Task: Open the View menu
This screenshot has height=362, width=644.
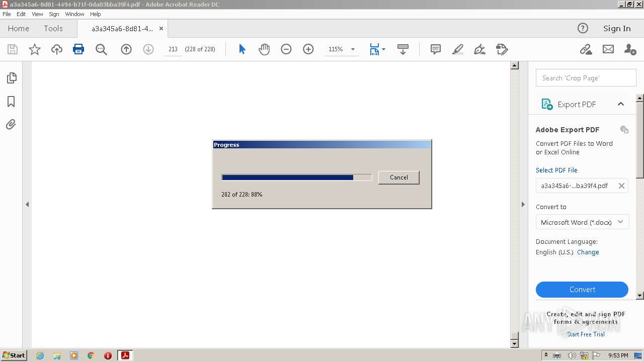Action: coord(37,14)
